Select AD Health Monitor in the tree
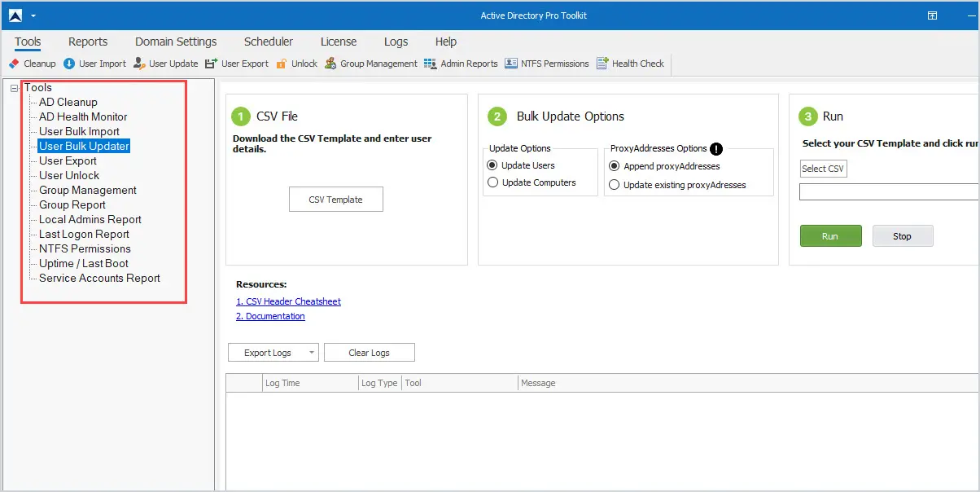The image size is (980, 492). [83, 116]
